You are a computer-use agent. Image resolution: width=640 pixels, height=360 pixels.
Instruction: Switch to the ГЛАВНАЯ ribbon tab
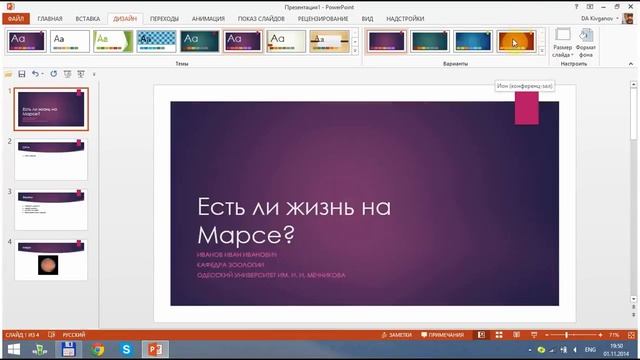(50, 19)
